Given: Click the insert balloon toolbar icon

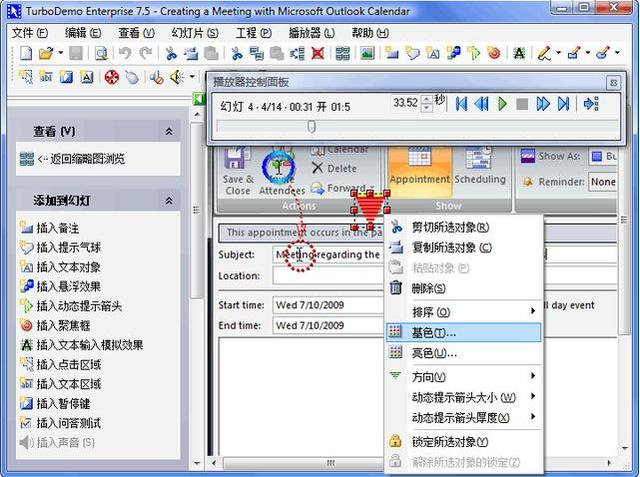Looking at the screenshot, I should (x=412, y=53).
